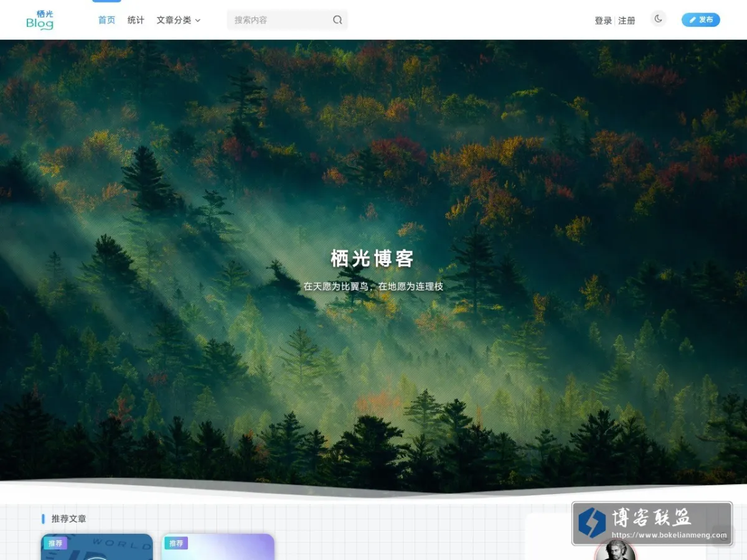The image size is (747, 560).
Task: Toggle dark mode moon icon
Action: tap(658, 19)
